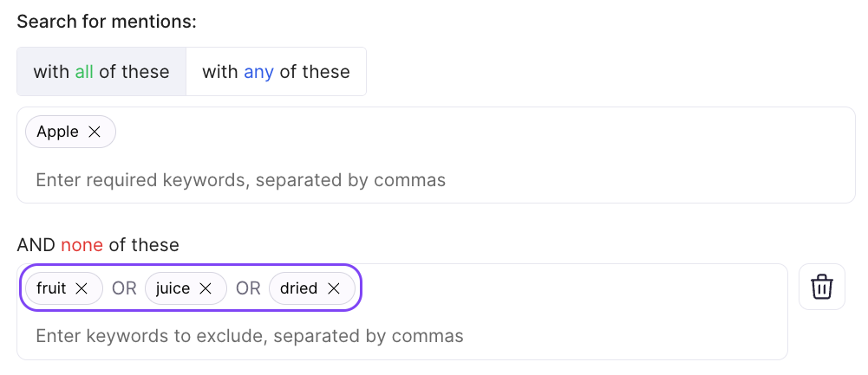The width and height of the screenshot is (868, 375).
Task: Click the dried tag label
Action: [x=298, y=288]
